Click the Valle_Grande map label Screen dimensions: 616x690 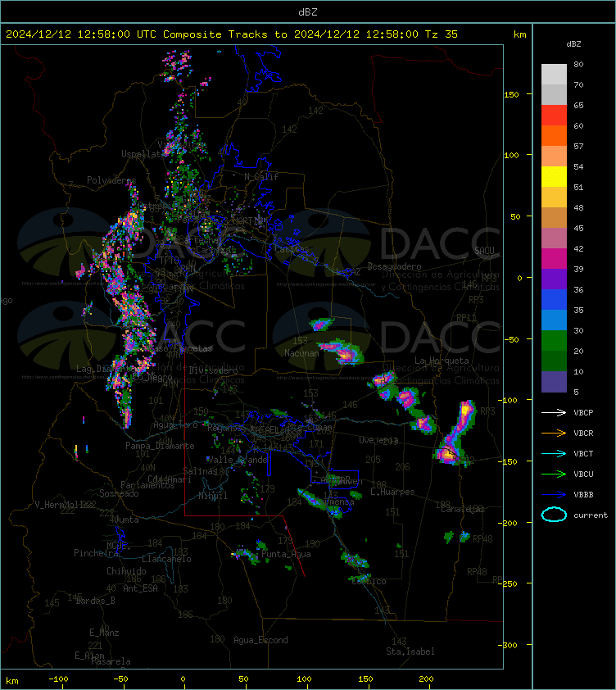point(238,460)
